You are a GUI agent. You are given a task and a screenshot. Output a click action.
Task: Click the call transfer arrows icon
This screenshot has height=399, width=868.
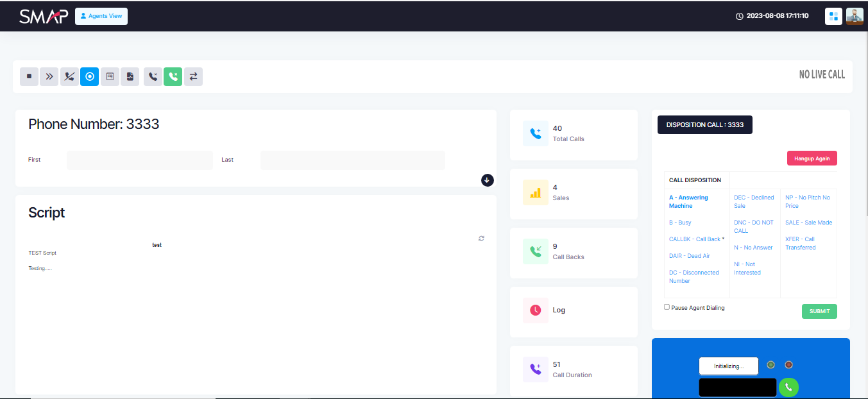193,76
